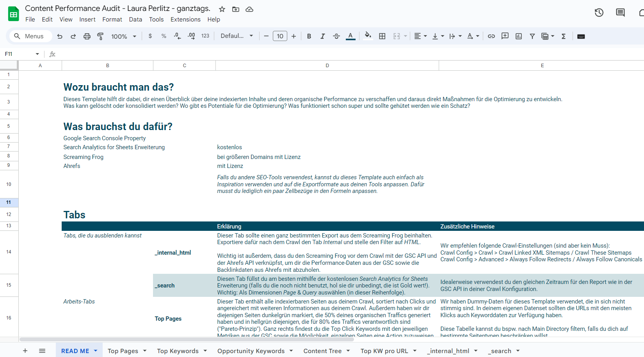Redo the last action
The width and height of the screenshot is (644, 357).
click(x=73, y=36)
